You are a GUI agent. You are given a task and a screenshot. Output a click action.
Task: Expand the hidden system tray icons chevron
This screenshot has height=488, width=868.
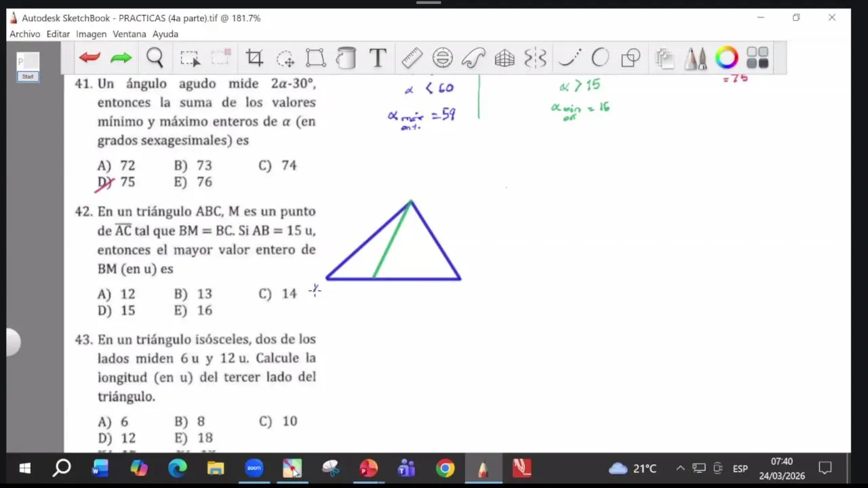pyautogui.click(x=680, y=468)
